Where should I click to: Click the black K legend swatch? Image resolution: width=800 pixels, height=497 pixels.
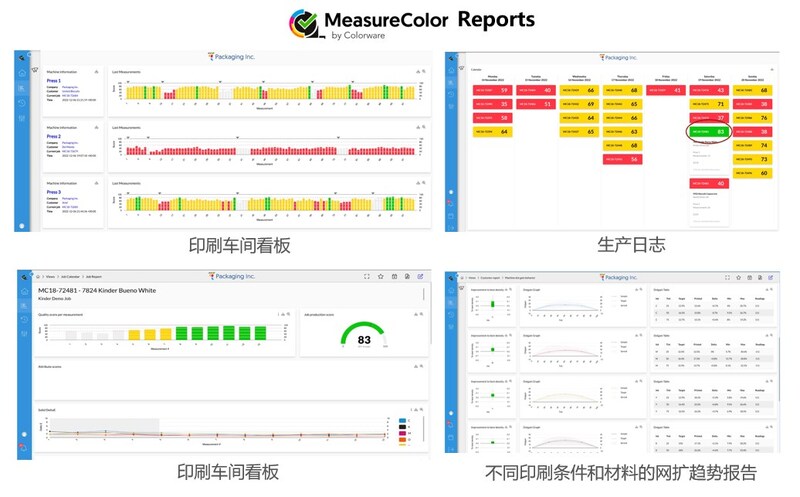(x=403, y=427)
